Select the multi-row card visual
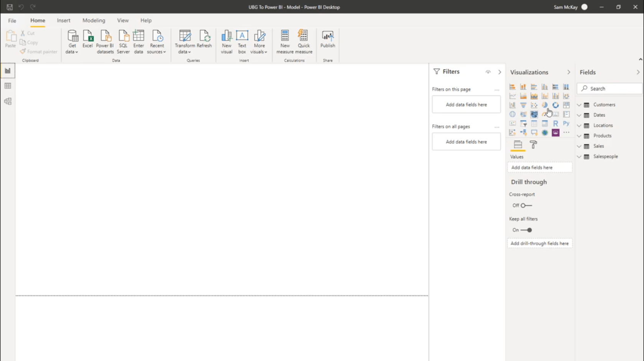The width and height of the screenshot is (644, 361). (x=566, y=114)
